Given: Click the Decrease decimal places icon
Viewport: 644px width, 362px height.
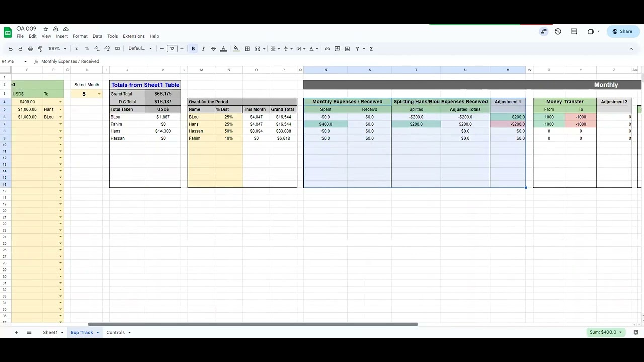Looking at the screenshot, I should click(97, 49).
